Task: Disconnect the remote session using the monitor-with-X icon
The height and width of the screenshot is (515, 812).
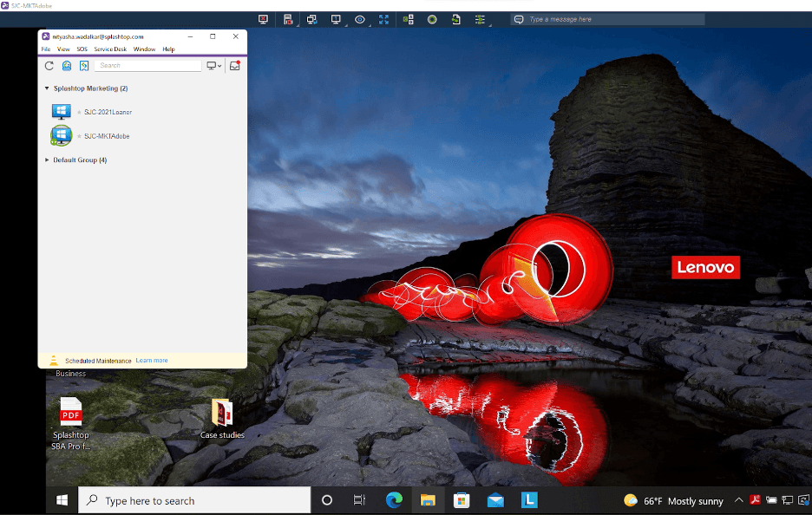Action: [263, 19]
